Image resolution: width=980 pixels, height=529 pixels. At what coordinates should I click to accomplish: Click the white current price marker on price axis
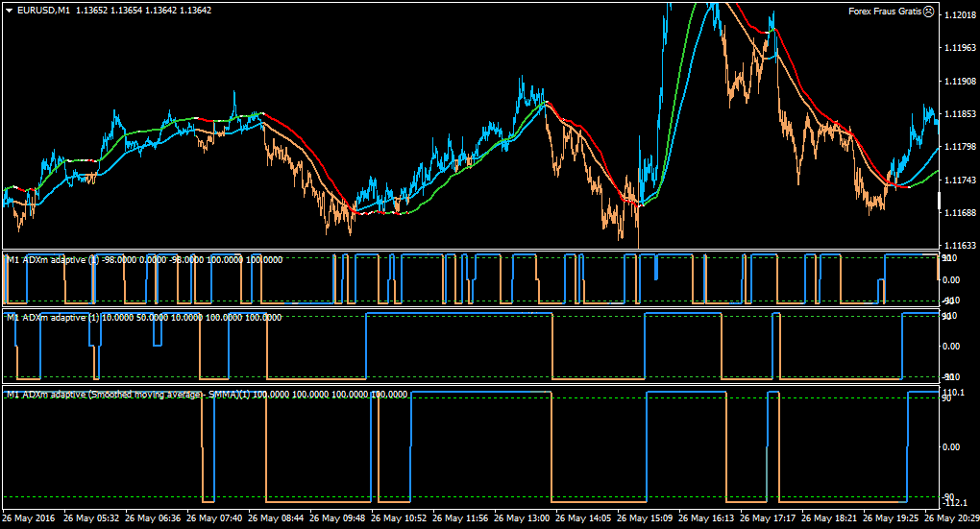940,201
